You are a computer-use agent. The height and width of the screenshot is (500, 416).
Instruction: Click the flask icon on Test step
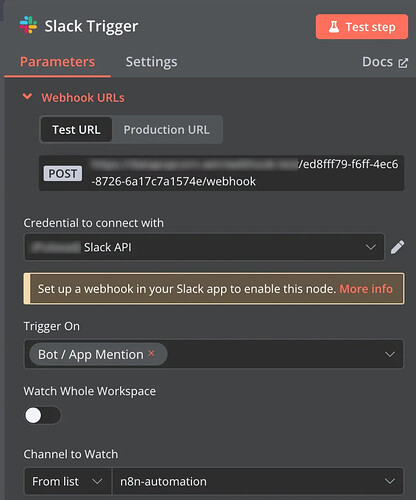334,27
